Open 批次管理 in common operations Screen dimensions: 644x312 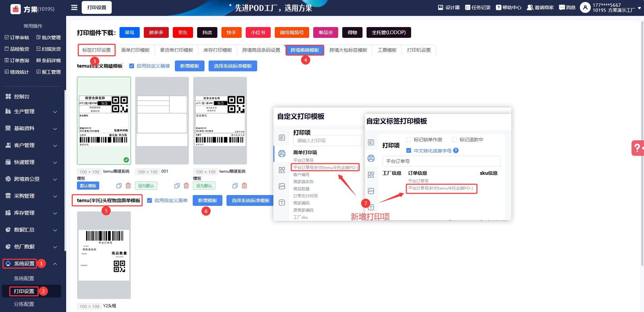coord(49,38)
